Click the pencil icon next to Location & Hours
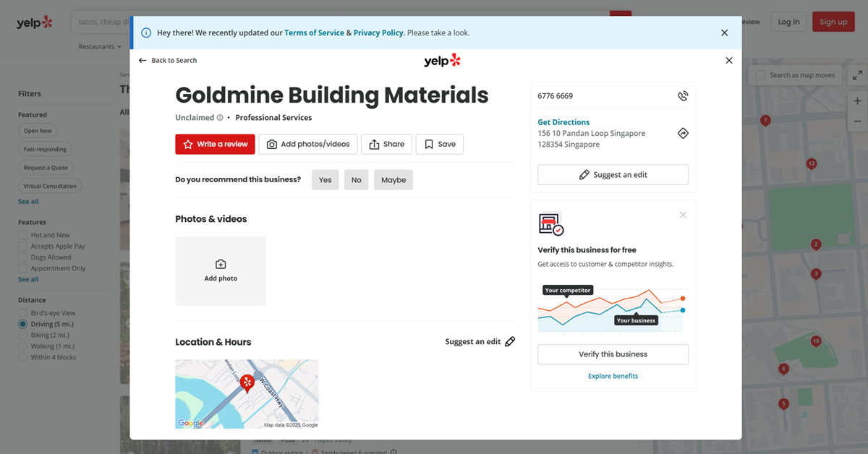The width and height of the screenshot is (868, 454). click(x=510, y=342)
